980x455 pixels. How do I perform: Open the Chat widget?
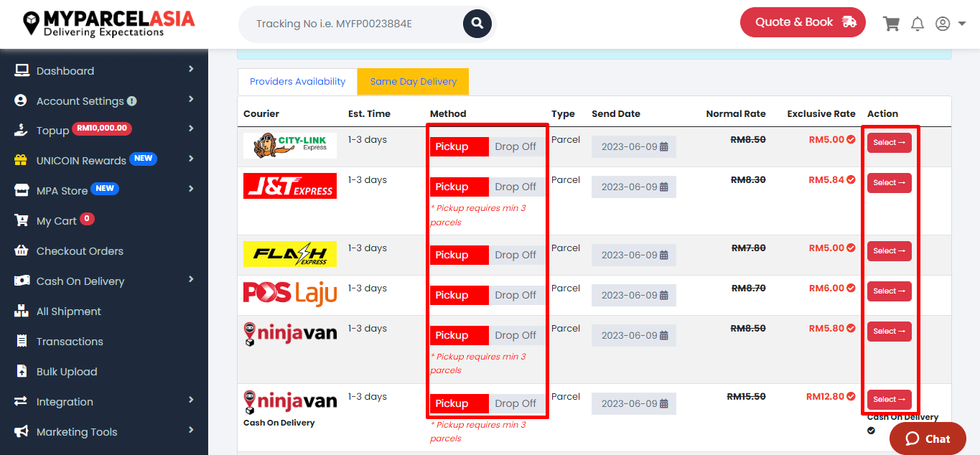pos(928,438)
